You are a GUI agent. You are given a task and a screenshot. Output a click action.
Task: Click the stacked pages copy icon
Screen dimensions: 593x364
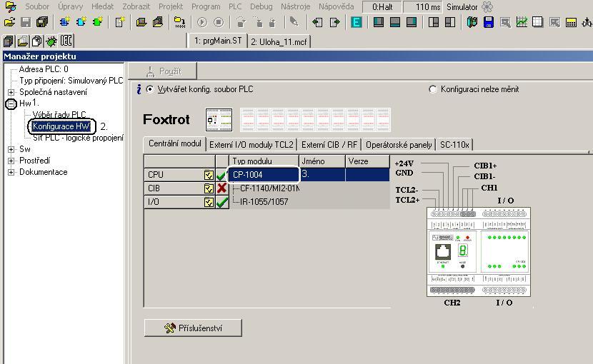coord(37,41)
